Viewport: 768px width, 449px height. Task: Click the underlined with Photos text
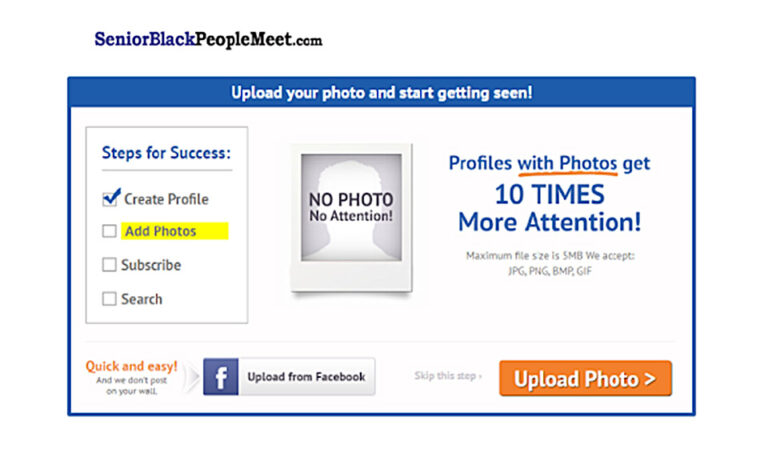(567, 163)
